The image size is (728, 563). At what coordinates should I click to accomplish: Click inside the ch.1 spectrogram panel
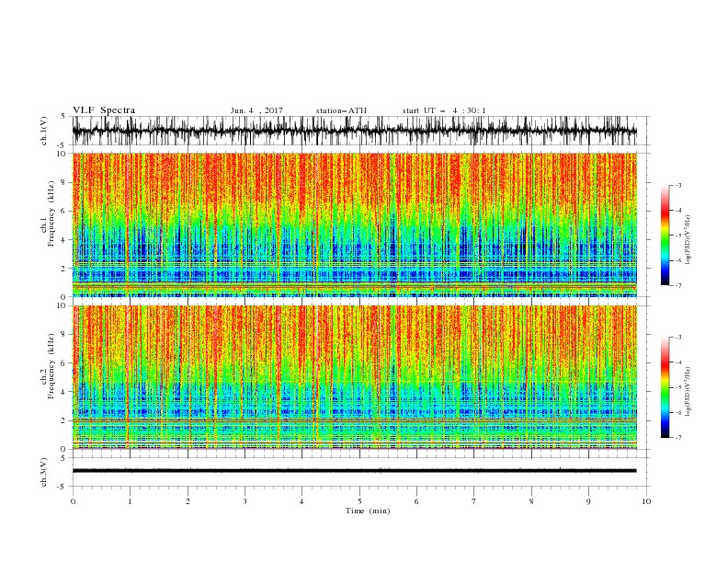pos(354,224)
